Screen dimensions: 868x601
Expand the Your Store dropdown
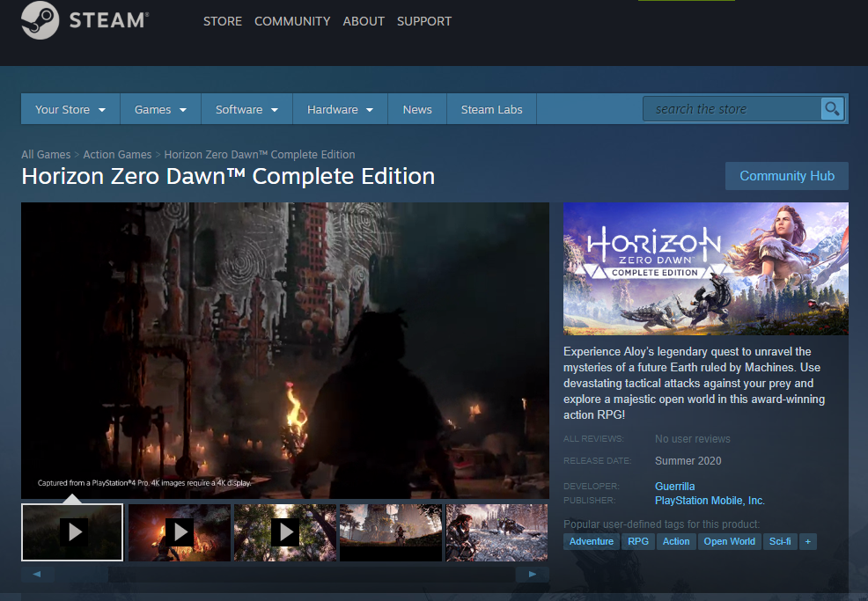coord(70,110)
